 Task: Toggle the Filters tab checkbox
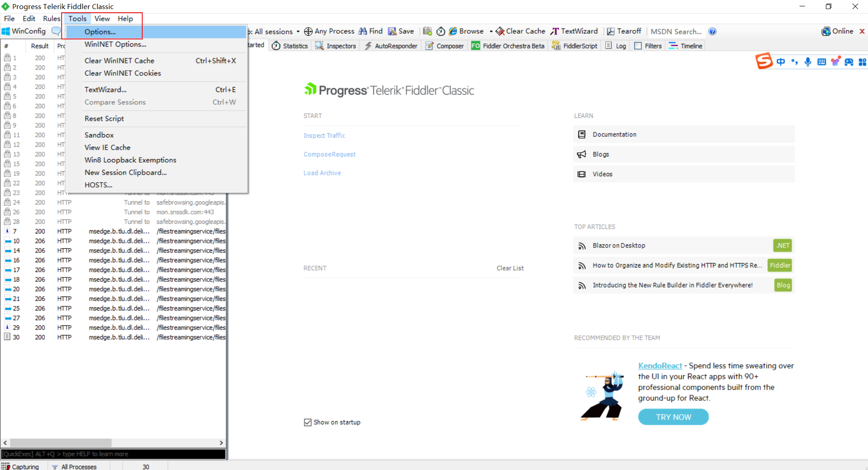638,46
